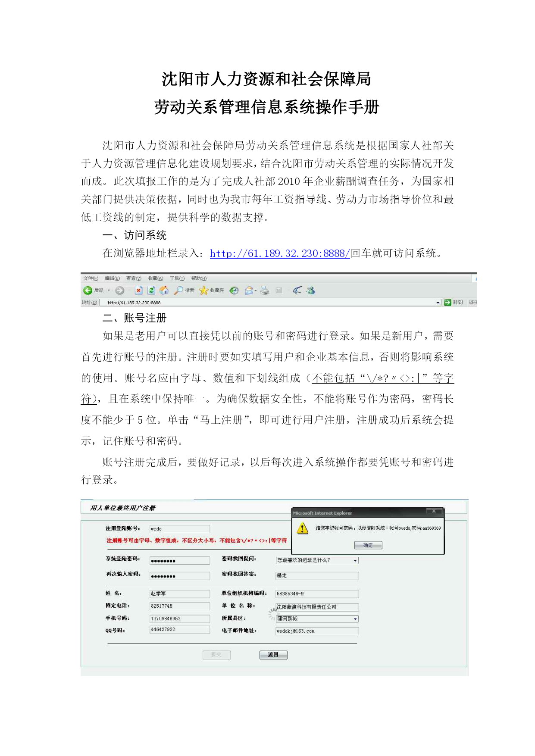Click the 用人单位最终用户注册 header text
Viewport: 535px width, 756px height.
click(x=123, y=508)
